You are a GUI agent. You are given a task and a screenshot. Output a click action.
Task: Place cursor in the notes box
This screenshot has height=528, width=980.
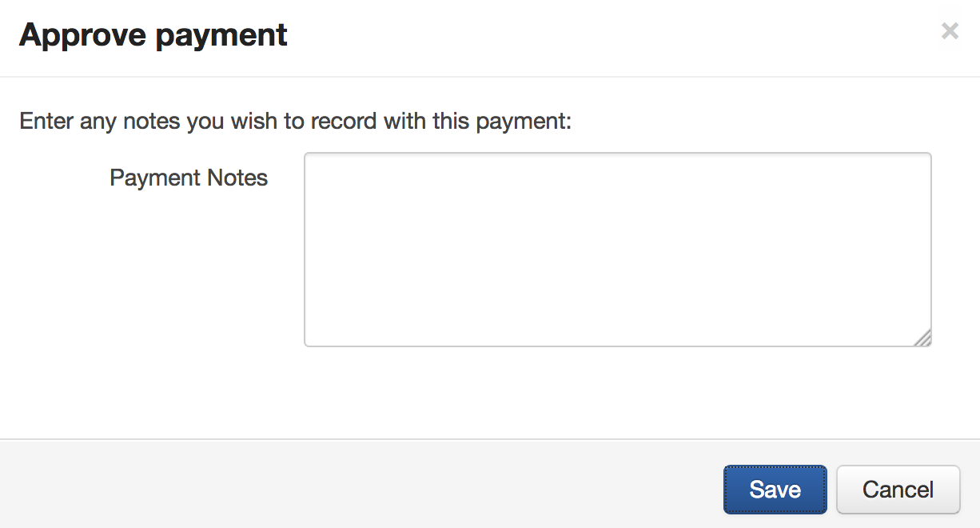coord(617,250)
